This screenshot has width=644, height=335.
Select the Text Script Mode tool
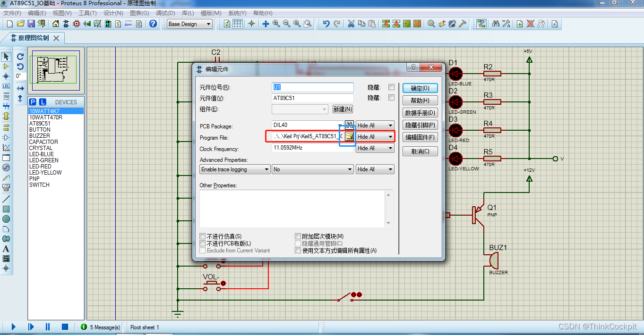[x=6, y=96]
